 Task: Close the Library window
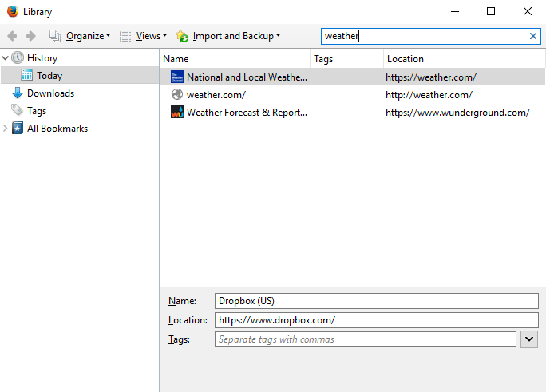coord(527,11)
